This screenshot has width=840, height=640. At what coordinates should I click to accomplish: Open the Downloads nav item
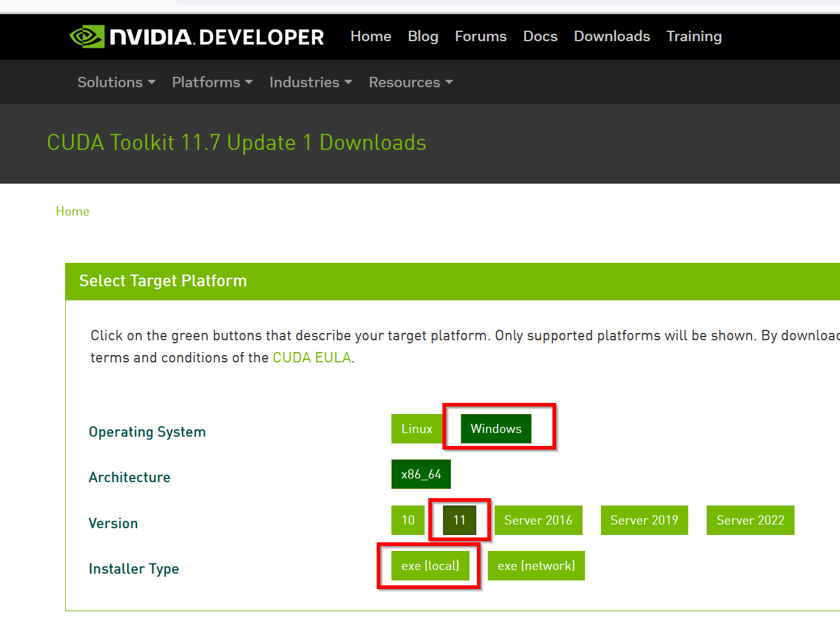(611, 36)
